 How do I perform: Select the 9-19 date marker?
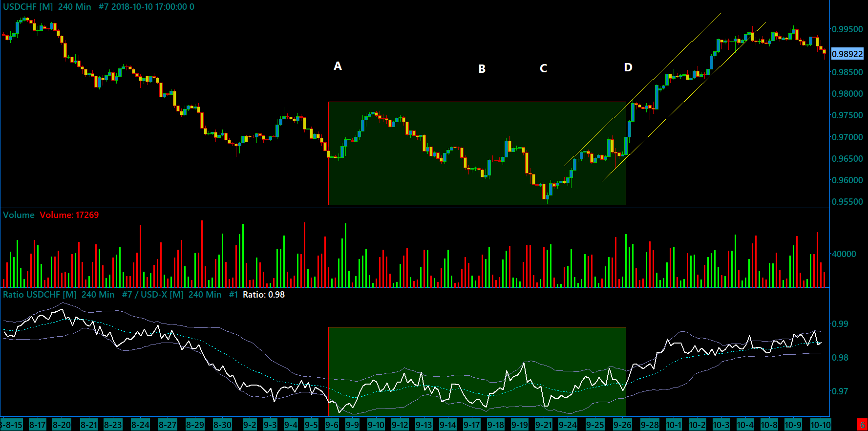click(x=520, y=425)
